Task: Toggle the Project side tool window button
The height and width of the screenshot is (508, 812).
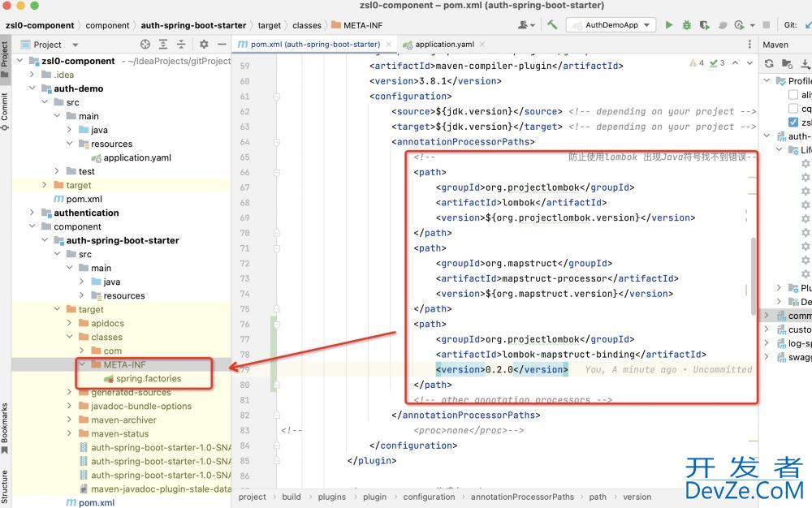Action: 5,58
